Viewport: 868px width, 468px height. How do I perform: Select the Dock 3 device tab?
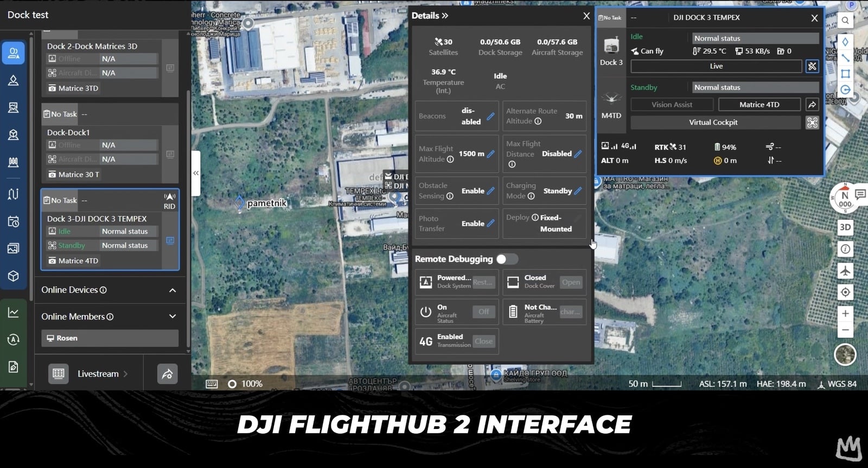point(611,52)
